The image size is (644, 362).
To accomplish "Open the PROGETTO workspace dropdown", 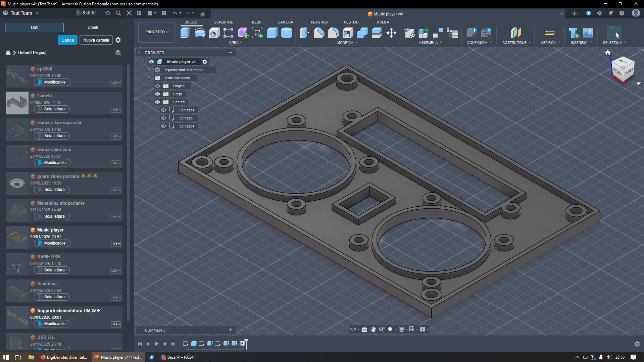I will pyautogui.click(x=156, y=32).
